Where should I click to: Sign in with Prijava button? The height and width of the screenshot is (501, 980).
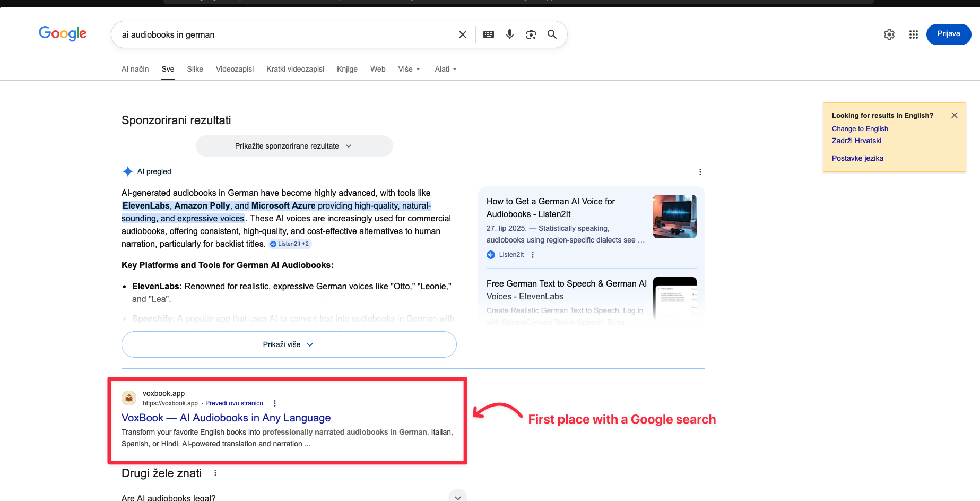[x=949, y=34]
